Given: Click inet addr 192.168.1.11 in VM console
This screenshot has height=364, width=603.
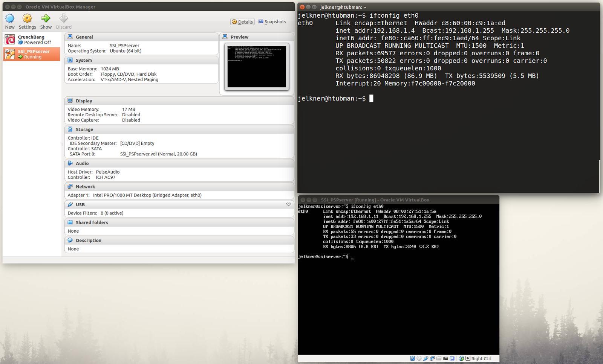Looking at the screenshot, I should 350,216.
